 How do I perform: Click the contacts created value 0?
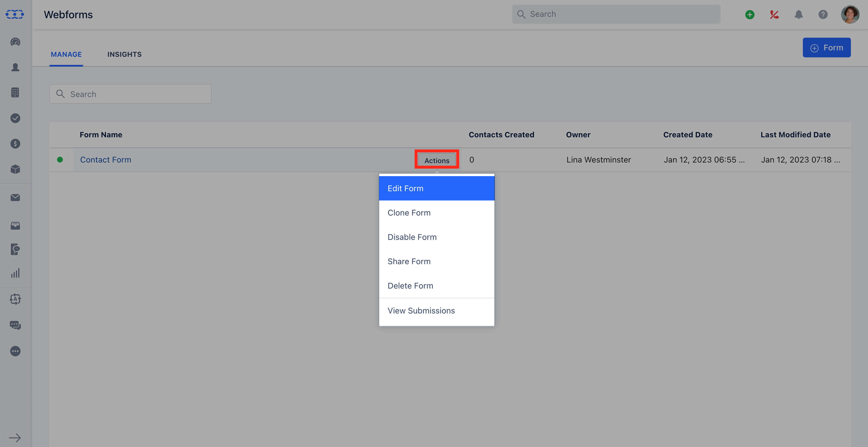471,160
